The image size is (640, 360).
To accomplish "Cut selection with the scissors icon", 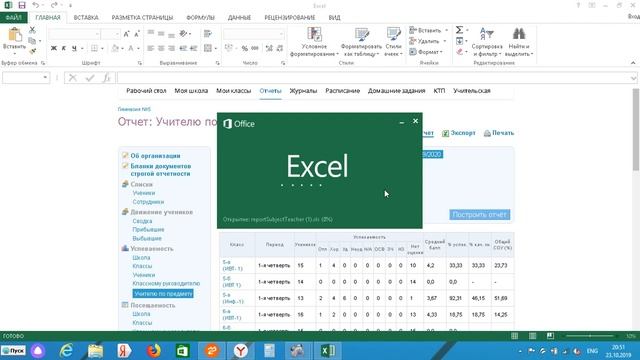I will click(x=32, y=30).
